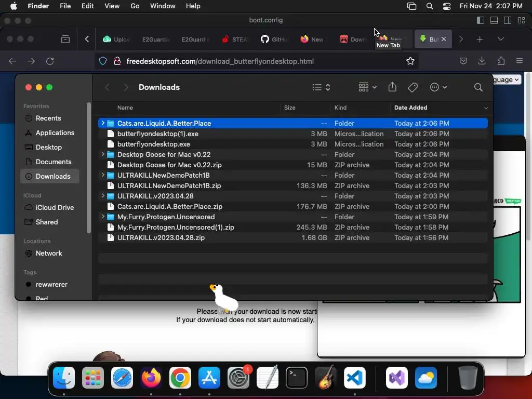Open iCloud Drive in sidebar

(50, 207)
